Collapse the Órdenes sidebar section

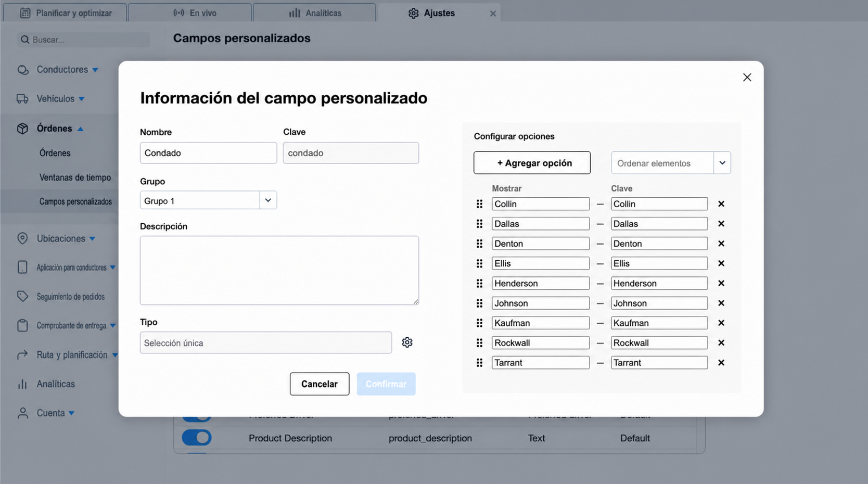81,129
